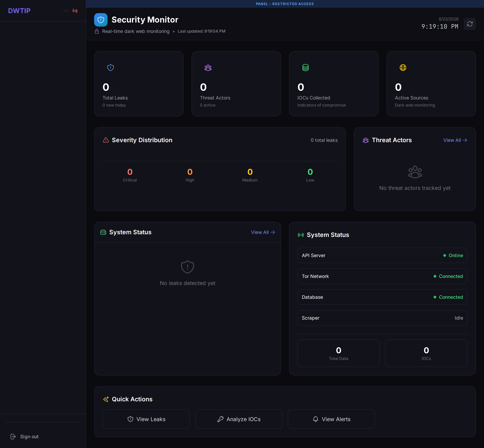Select the Database status row

pos(382,297)
